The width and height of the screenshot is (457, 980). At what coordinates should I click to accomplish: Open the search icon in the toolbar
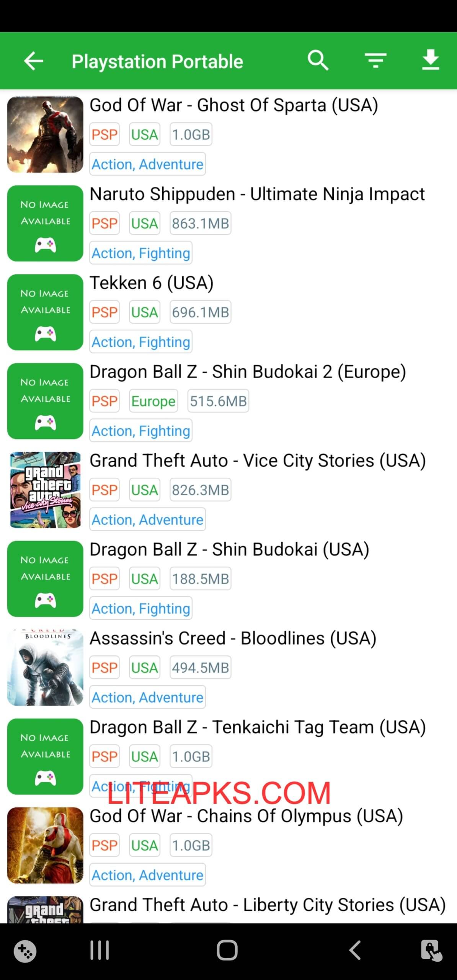318,60
